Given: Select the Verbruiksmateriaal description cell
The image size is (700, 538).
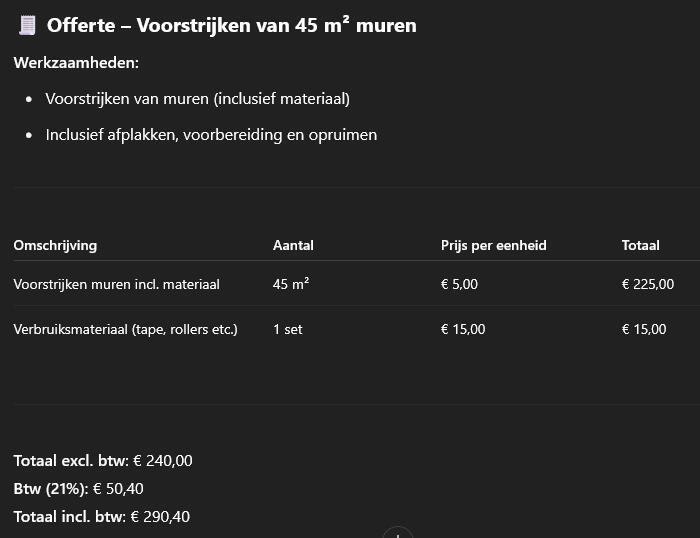Looking at the screenshot, I should click(x=125, y=329).
